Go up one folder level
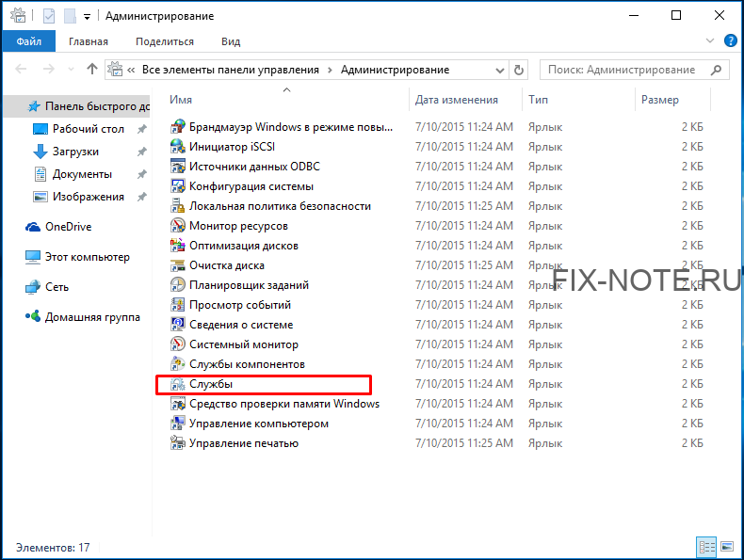Viewport: 744px width, 560px height. tap(92, 70)
